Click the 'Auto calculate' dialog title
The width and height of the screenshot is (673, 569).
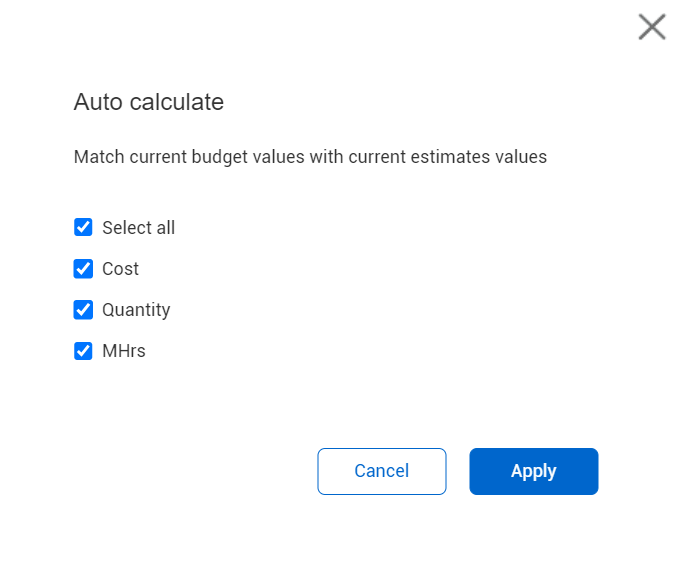point(149,102)
